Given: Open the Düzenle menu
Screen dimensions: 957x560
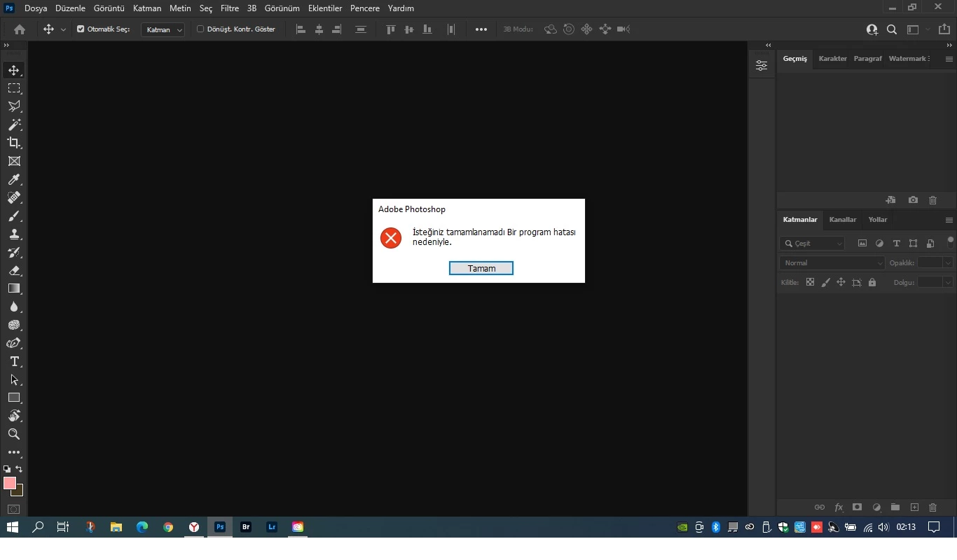Looking at the screenshot, I should [x=70, y=8].
